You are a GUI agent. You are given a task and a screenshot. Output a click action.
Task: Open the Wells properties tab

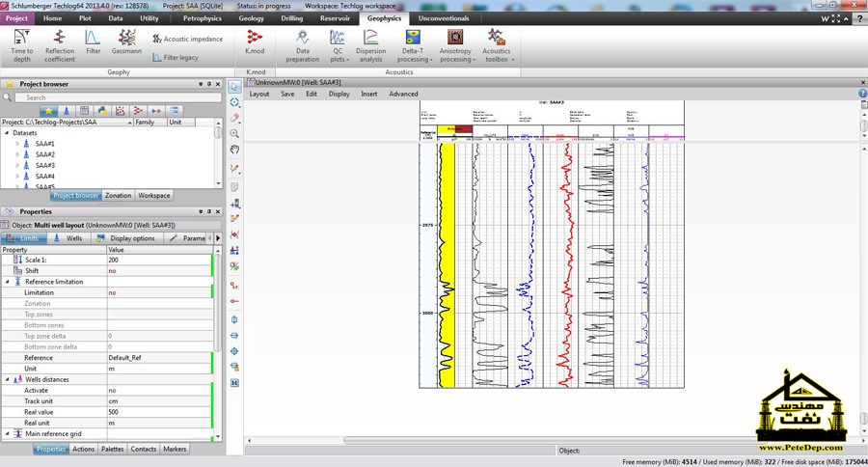click(x=69, y=238)
